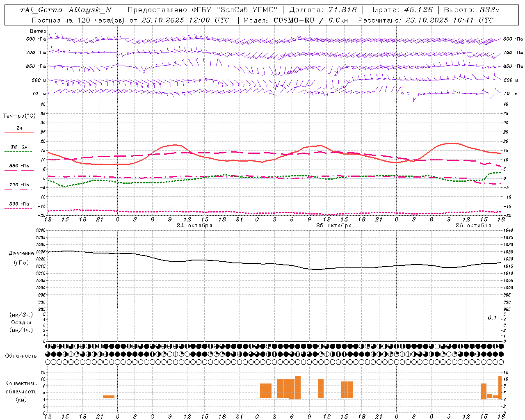525x420 pixels.
Task: Click the orange convective bar before midnight 24 октября
Action: 109,397
